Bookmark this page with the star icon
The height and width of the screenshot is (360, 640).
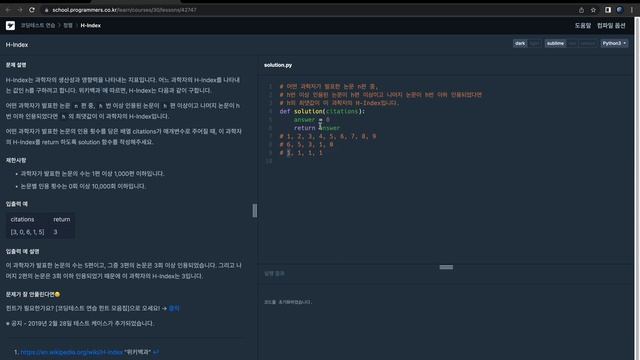point(593,10)
